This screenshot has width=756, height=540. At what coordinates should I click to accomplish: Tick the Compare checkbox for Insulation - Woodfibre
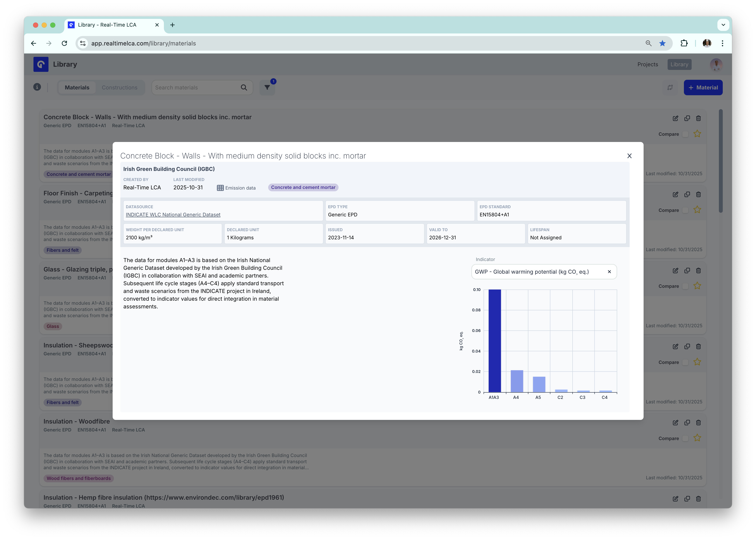tap(685, 438)
